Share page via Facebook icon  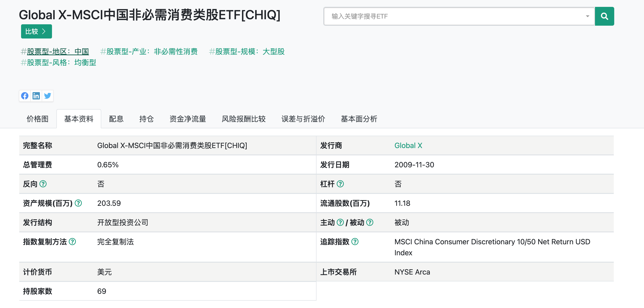(25, 96)
